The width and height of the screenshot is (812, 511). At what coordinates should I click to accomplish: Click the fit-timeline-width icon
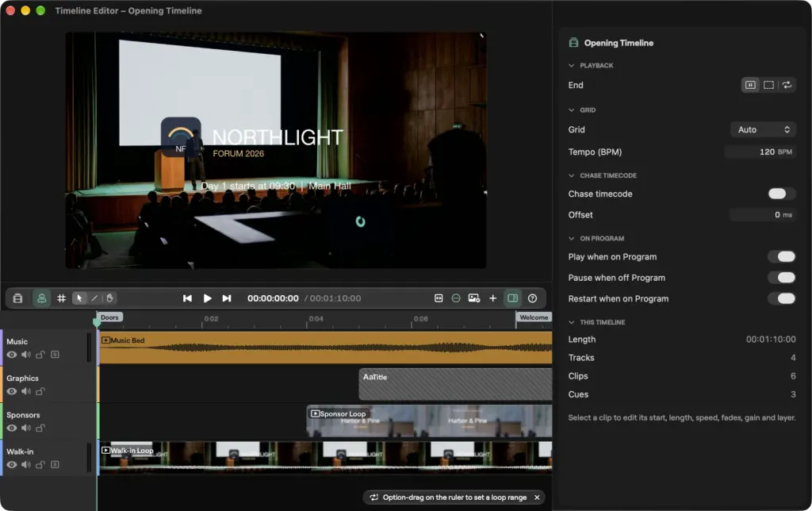(x=438, y=298)
